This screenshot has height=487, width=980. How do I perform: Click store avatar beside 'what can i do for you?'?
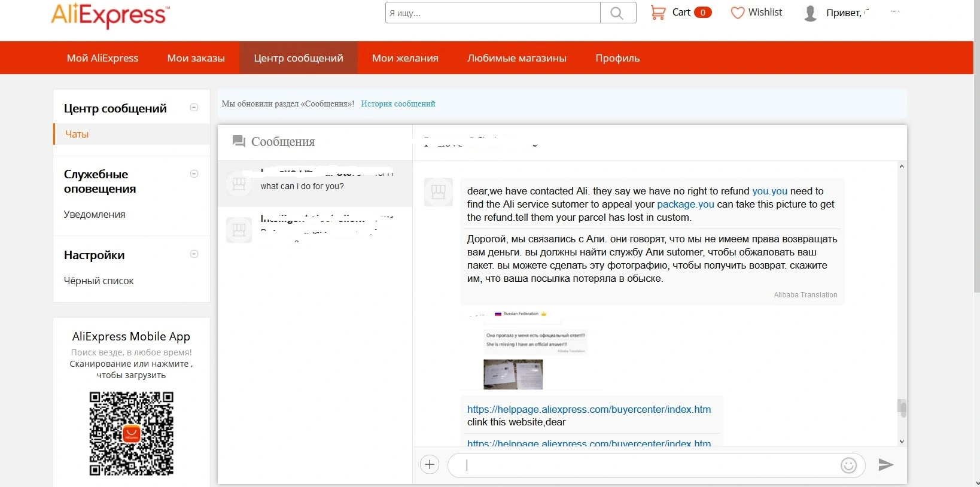coord(239,184)
